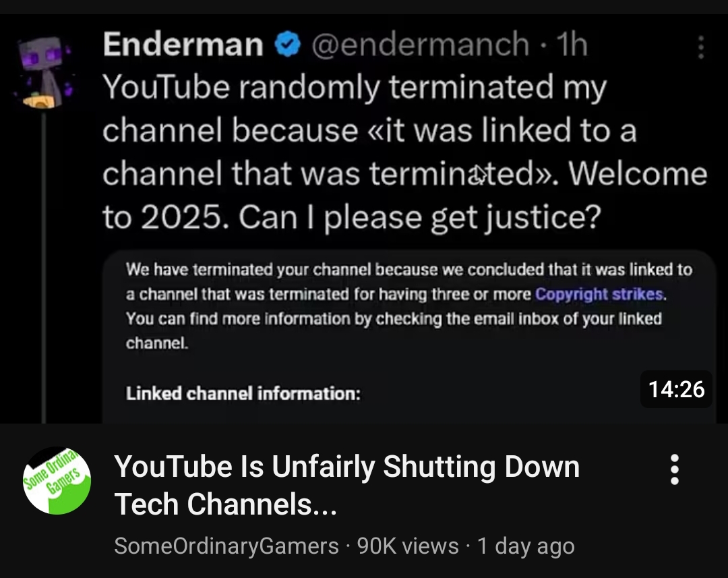Click the Linked channel information heading
Image resolution: width=728 pixels, height=578 pixels.
(x=243, y=393)
